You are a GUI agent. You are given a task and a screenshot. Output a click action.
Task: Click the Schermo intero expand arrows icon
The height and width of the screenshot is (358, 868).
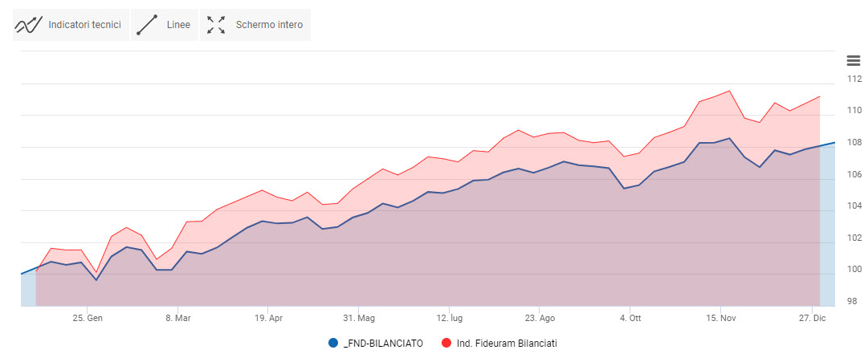coord(216,25)
